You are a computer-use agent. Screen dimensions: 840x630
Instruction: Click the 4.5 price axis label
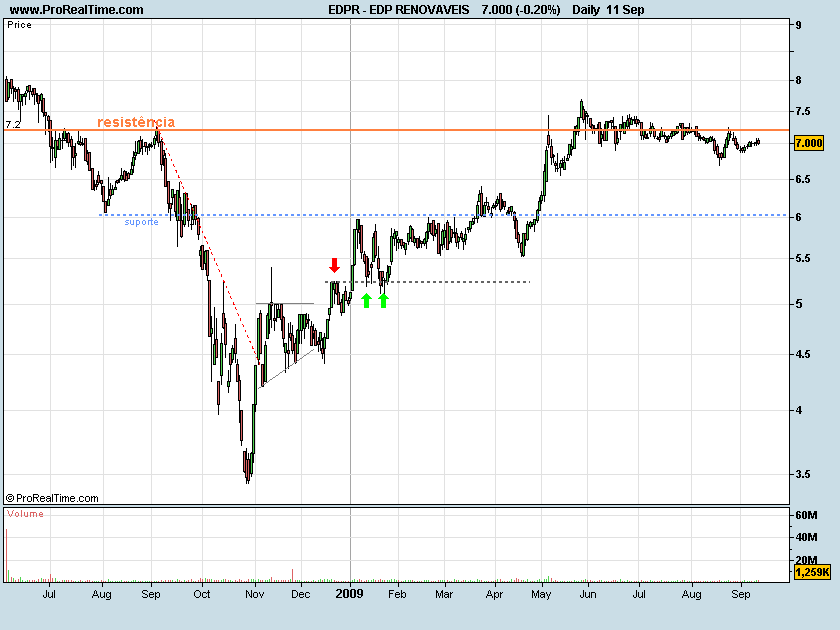click(x=803, y=354)
